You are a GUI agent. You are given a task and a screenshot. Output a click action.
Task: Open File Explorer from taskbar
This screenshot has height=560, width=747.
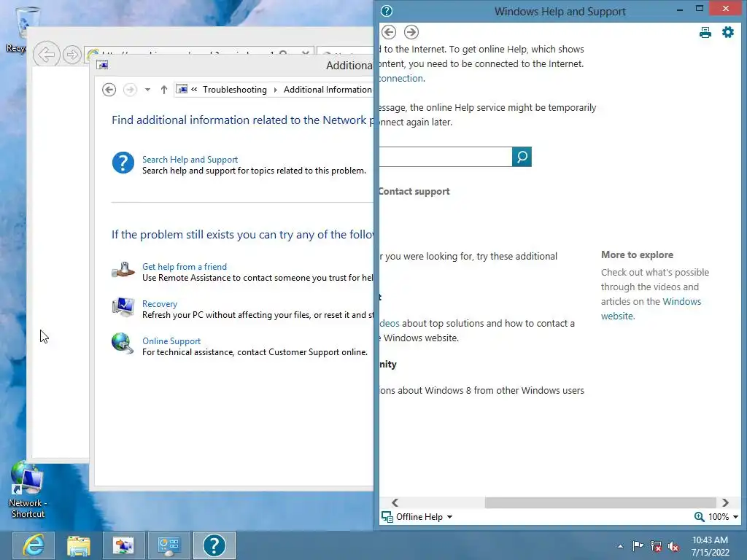tap(79, 545)
